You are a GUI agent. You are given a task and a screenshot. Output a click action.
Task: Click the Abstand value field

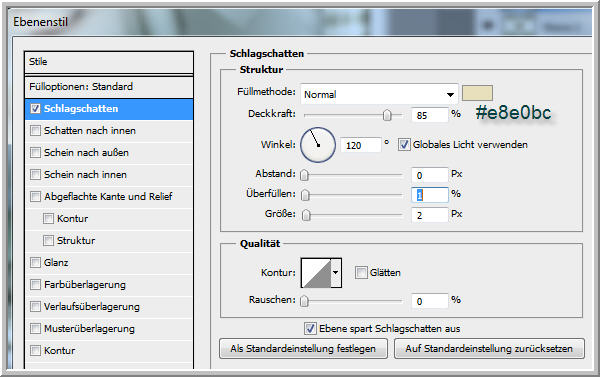tap(430, 175)
